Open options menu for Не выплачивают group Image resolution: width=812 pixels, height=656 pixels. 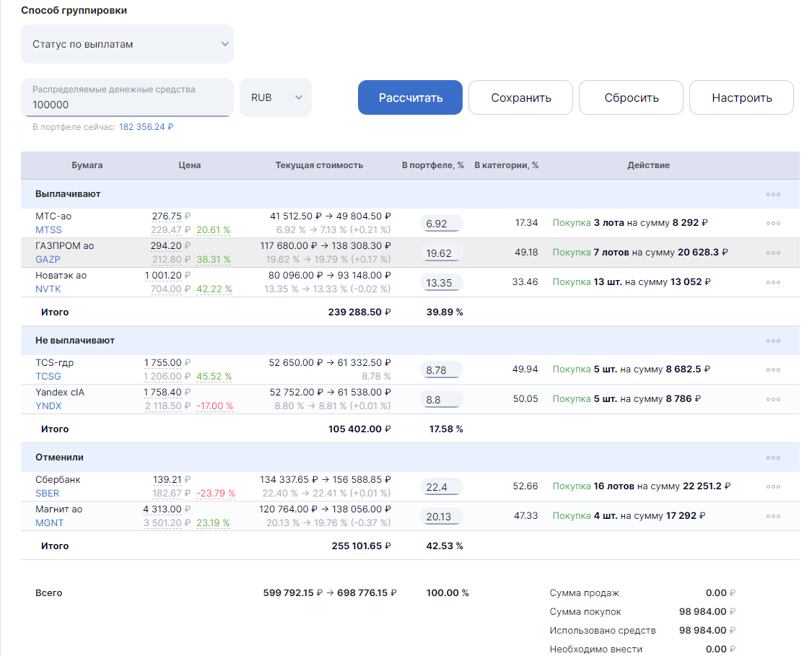(x=773, y=341)
